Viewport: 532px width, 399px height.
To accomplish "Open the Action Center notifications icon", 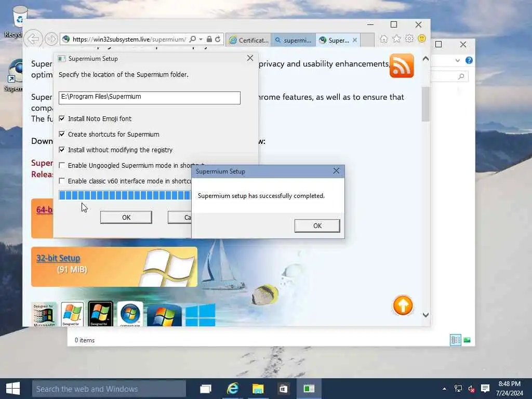I will pos(485,389).
